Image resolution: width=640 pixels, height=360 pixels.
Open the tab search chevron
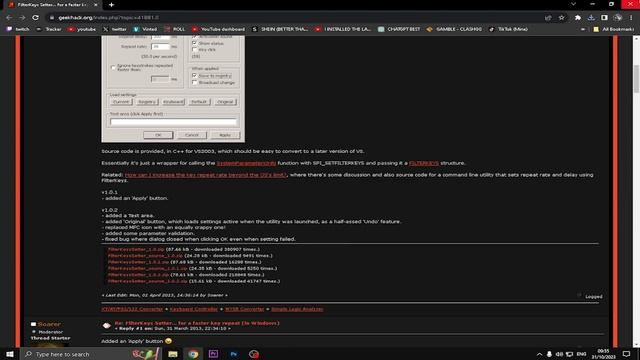(x=573, y=4)
